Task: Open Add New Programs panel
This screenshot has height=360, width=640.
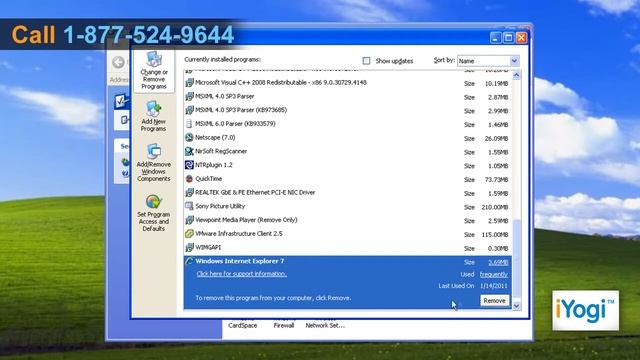Action: coord(153,116)
